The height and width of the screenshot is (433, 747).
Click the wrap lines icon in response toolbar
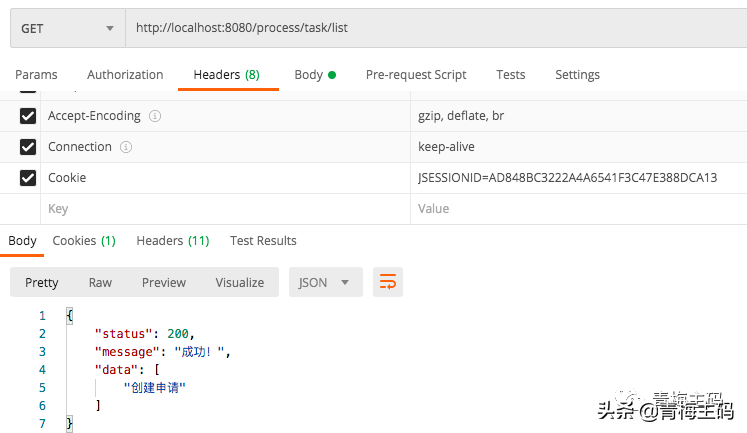pyautogui.click(x=388, y=282)
